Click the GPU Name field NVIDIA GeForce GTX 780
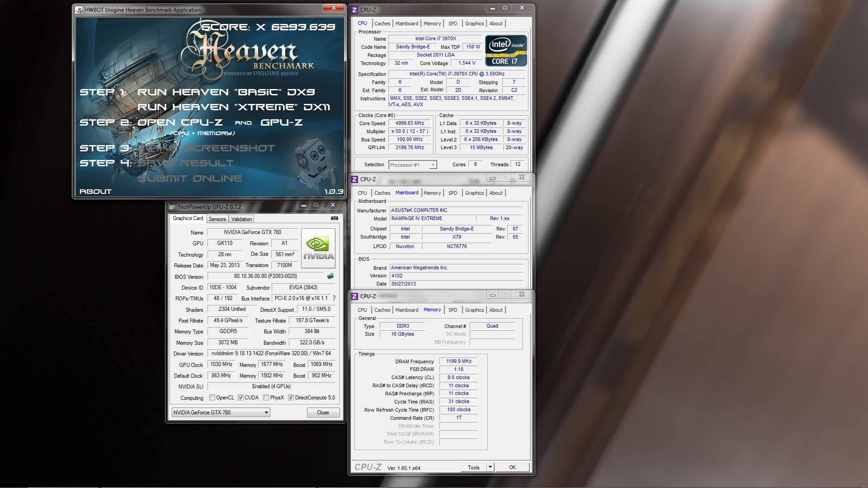Image resolution: width=868 pixels, height=488 pixels. pos(252,232)
